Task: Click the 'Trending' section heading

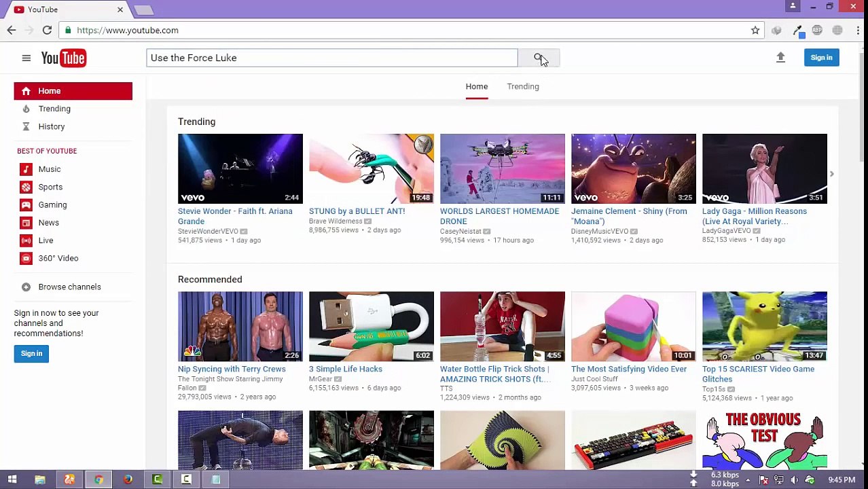Action: click(196, 122)
